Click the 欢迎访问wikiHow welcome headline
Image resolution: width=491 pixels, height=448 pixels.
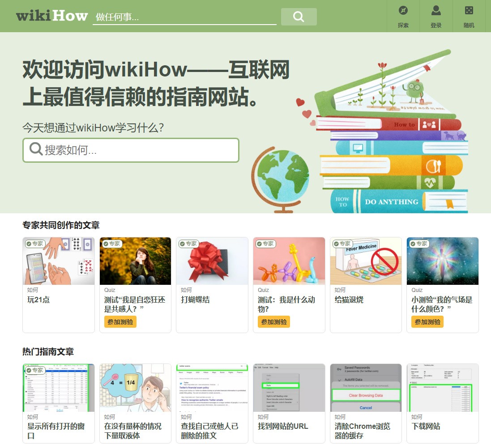[x=156, y=83]
